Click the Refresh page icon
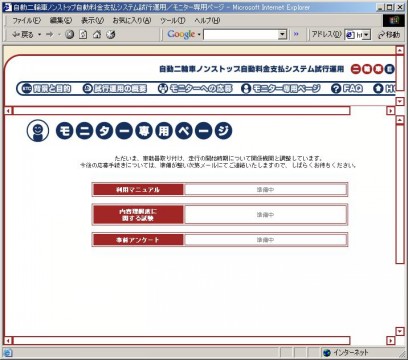Viewport: 408px width, 360px height. 83,34
